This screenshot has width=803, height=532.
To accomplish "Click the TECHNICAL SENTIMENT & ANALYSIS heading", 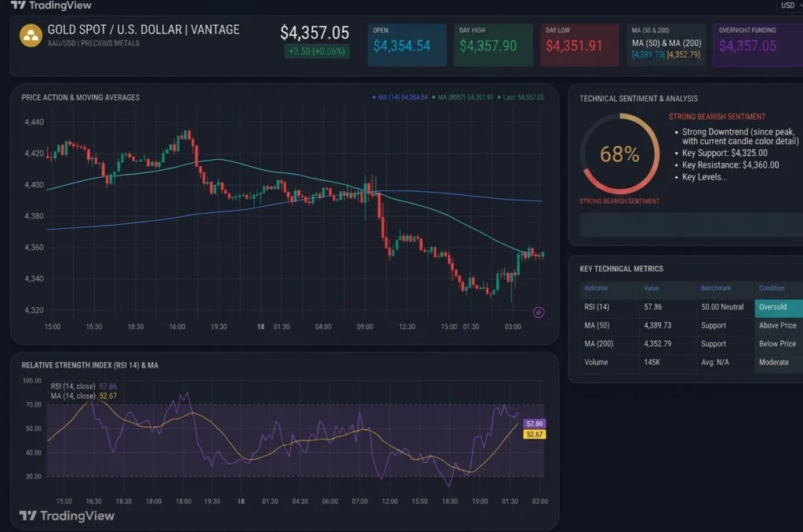I will click(x=638, y=98).
